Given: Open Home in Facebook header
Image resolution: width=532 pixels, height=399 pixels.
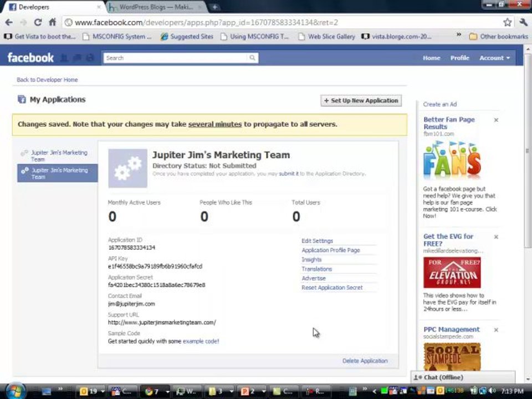Looking at the screenshot, I should 431,58.
